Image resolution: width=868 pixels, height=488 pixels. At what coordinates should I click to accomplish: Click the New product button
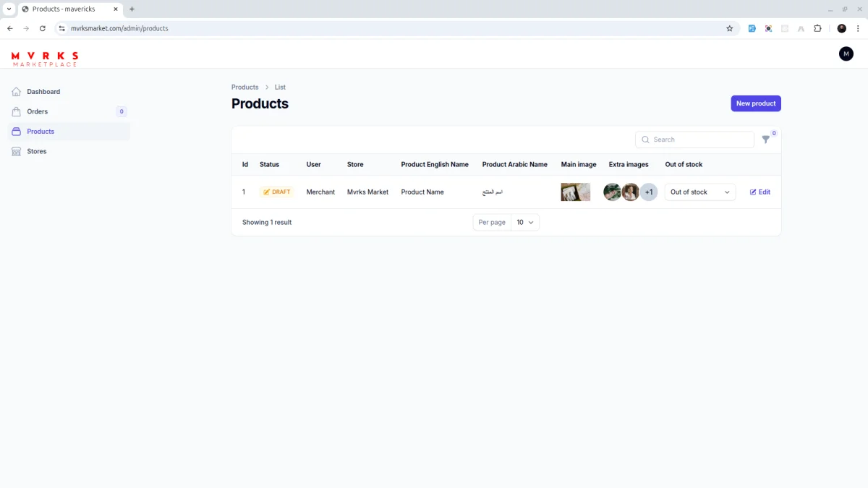(756, 103)
